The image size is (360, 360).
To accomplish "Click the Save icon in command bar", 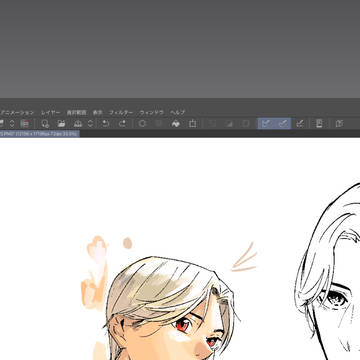I will tap(77, 124).
